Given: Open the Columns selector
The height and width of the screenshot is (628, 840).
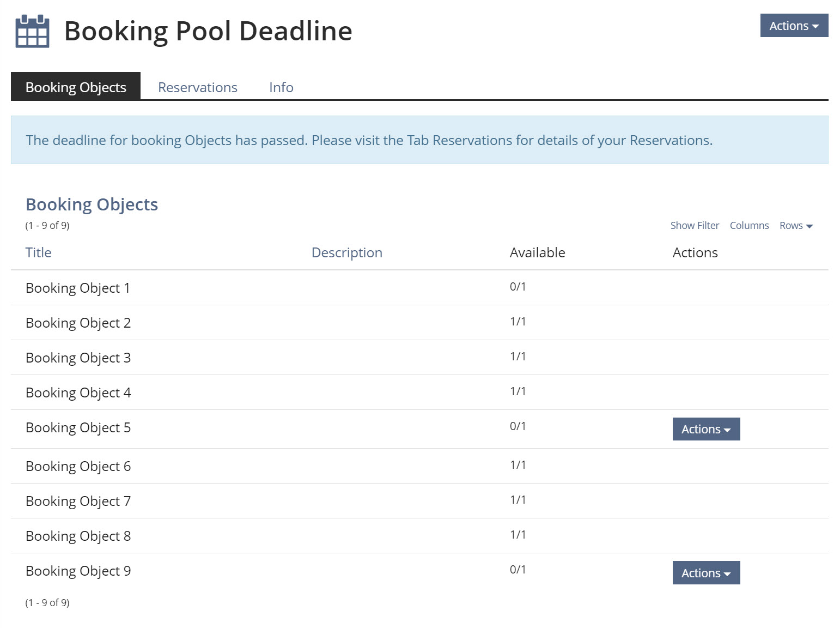Looking at the screenshot, I should tap(749, 226).
